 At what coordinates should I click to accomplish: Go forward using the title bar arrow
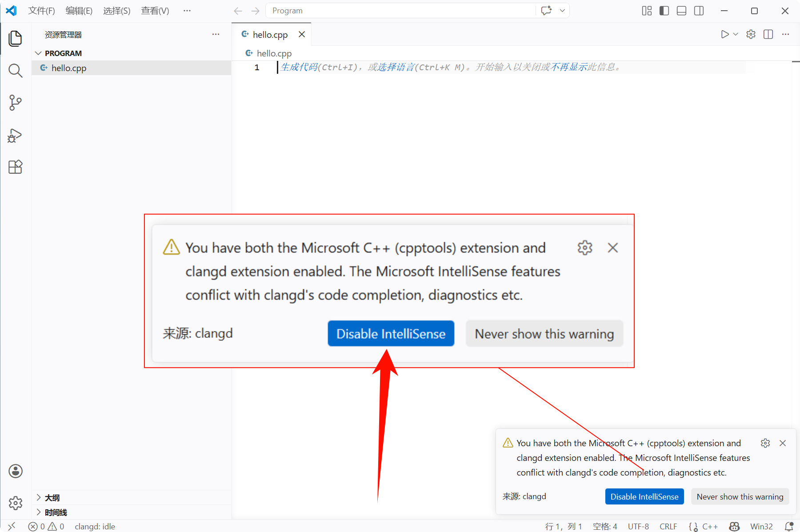255,11
